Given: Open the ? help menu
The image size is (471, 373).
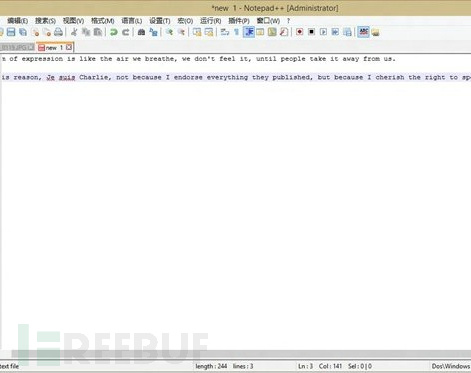Looking at the screenshot, I should click(288, 21).
